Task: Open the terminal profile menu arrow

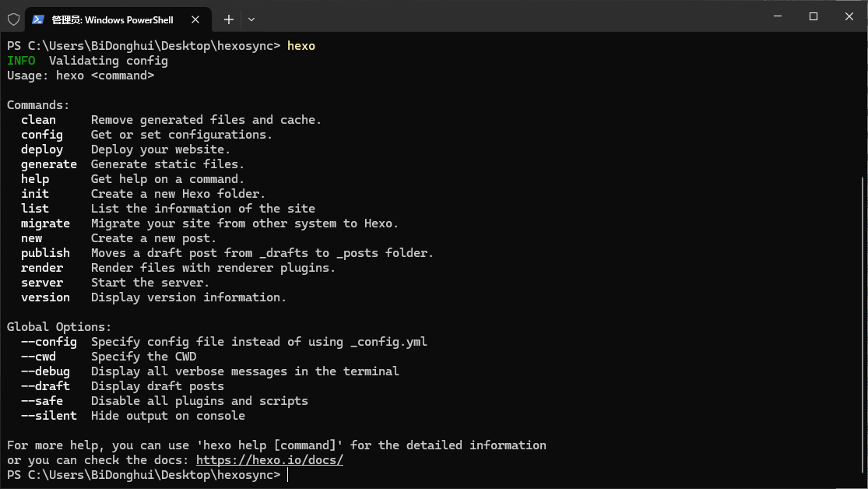Action: tap(251, 19)
